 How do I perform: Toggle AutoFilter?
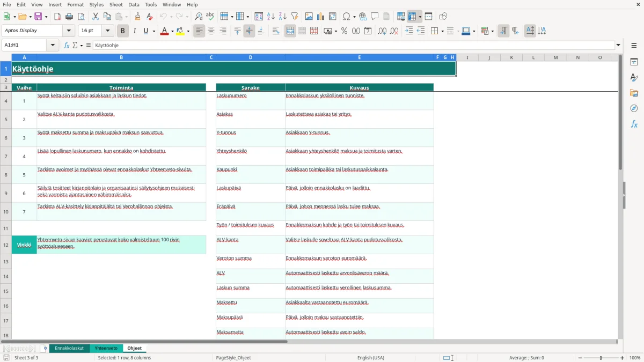click(x=295, y=17)
